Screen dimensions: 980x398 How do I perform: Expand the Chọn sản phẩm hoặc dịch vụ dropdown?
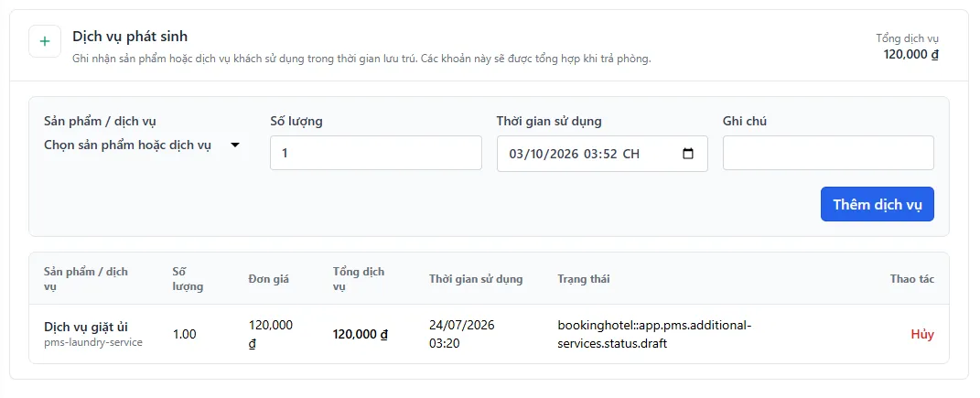pyautogui.click(x=143, y=145)
